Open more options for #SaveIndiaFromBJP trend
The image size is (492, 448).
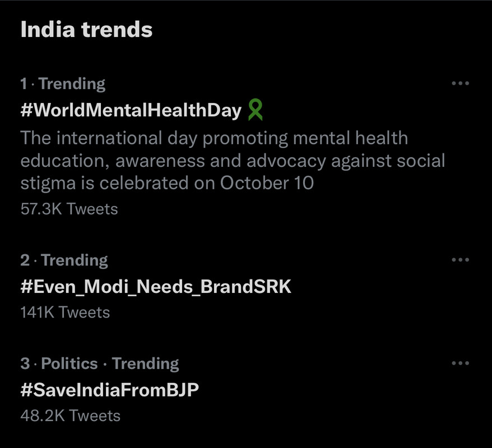tap(459, 363)
